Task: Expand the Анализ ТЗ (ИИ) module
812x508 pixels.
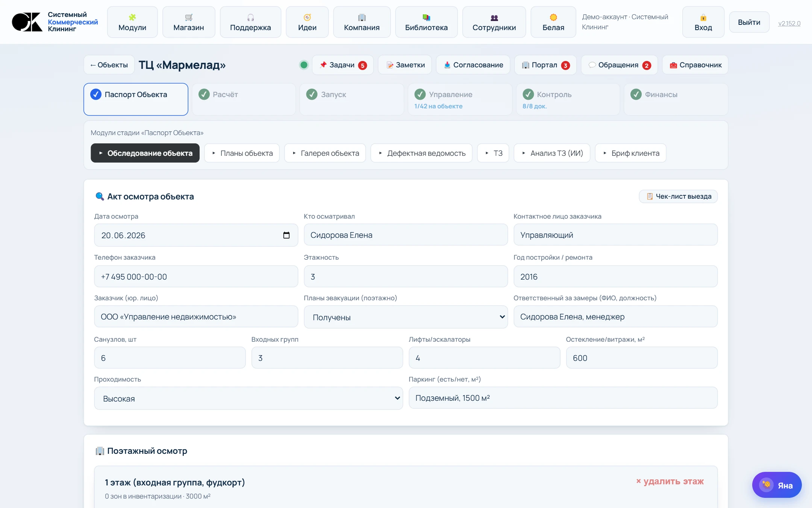Action: (x=552, y=153)
